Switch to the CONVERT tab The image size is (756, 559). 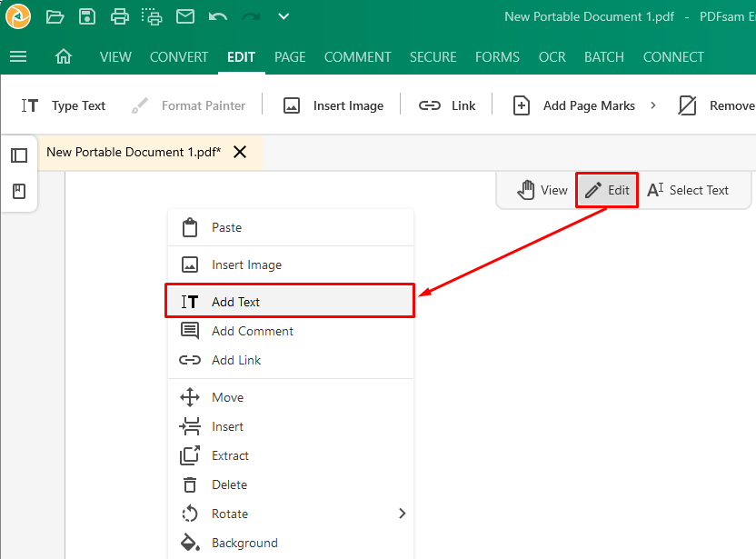[x=179, y=57]
